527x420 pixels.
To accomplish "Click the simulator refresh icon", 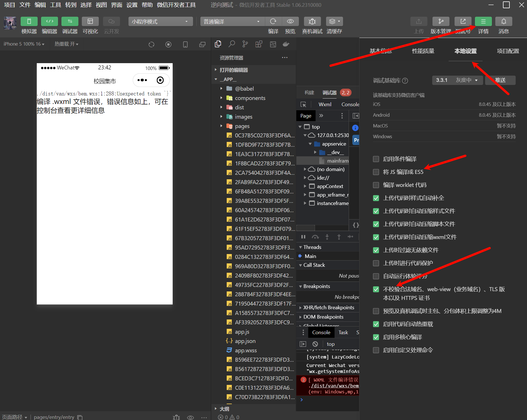I will pos(151,44).
